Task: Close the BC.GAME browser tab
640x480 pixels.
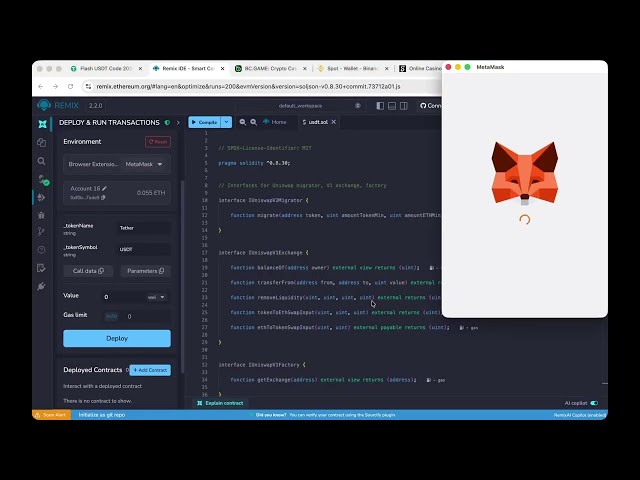Action: tap(304, 69)
